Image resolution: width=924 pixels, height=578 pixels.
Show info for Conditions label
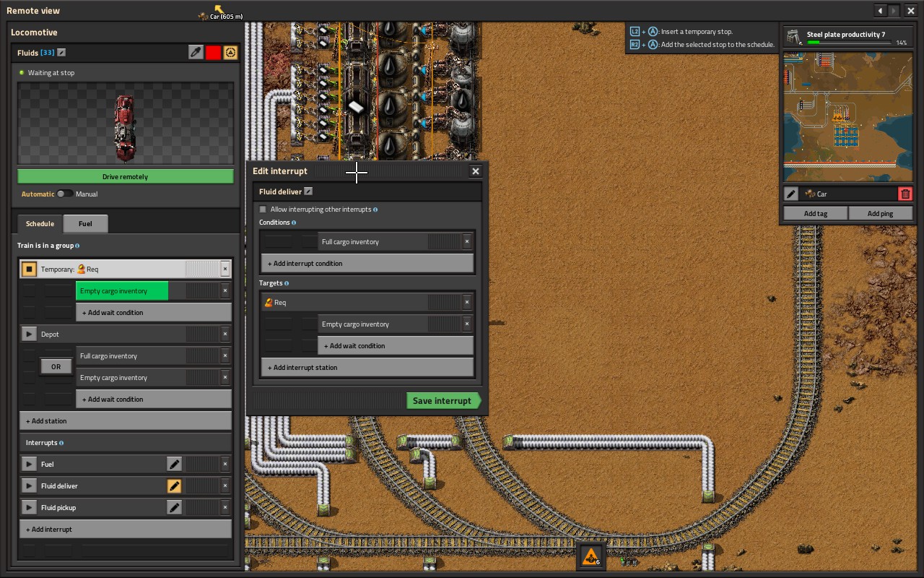(x=293, y=223)
